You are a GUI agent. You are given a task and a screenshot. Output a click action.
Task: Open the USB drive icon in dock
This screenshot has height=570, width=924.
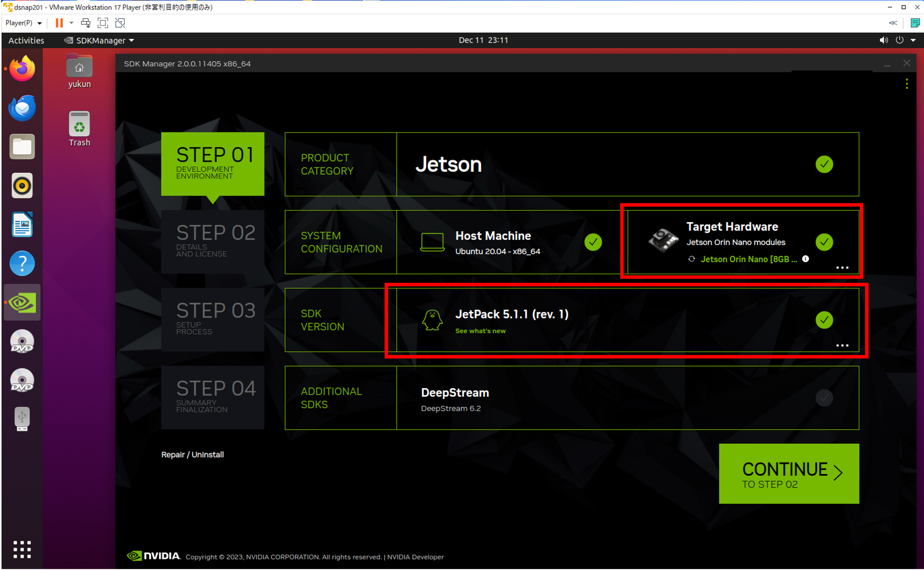coord(22,419)
